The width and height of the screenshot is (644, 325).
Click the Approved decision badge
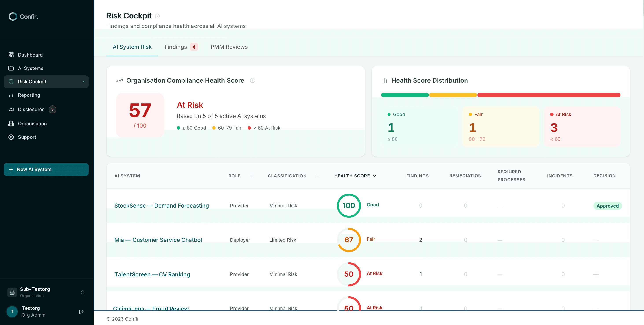coord(607,206)
